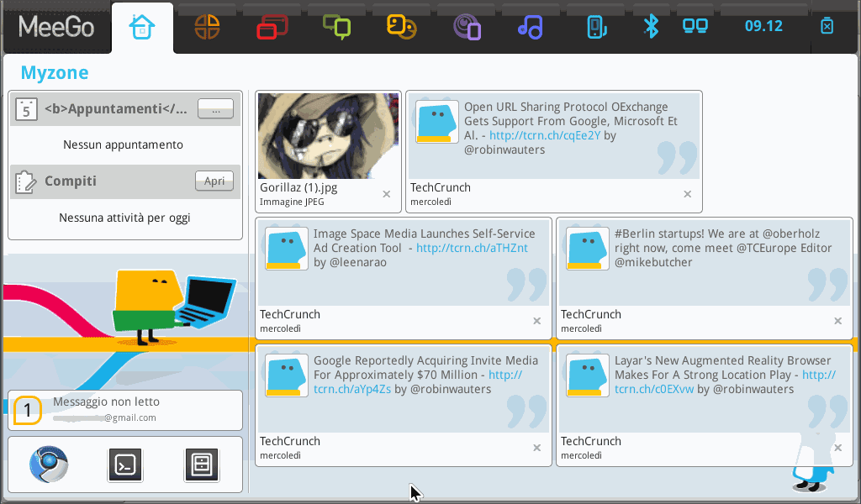Click the 'Immagine JPEG' file type label
Screen dimensions: 861x504
292,202
